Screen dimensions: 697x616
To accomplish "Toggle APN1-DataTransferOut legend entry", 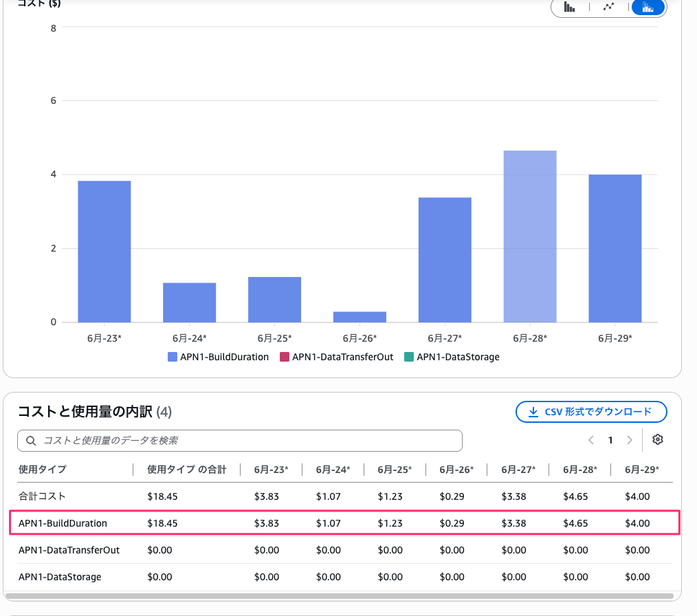I will tap(337, 357).
